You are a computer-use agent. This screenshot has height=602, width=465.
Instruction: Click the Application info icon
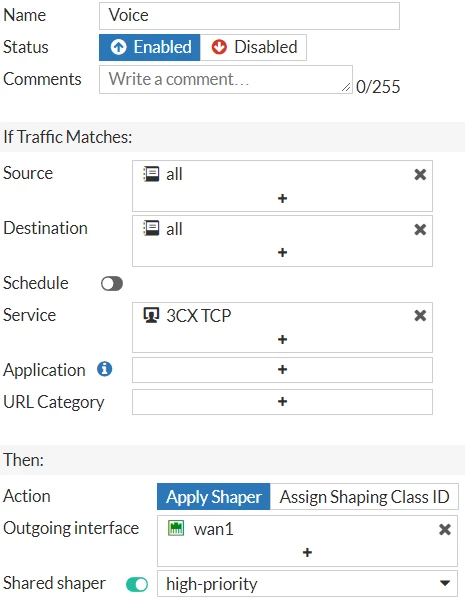104,369
